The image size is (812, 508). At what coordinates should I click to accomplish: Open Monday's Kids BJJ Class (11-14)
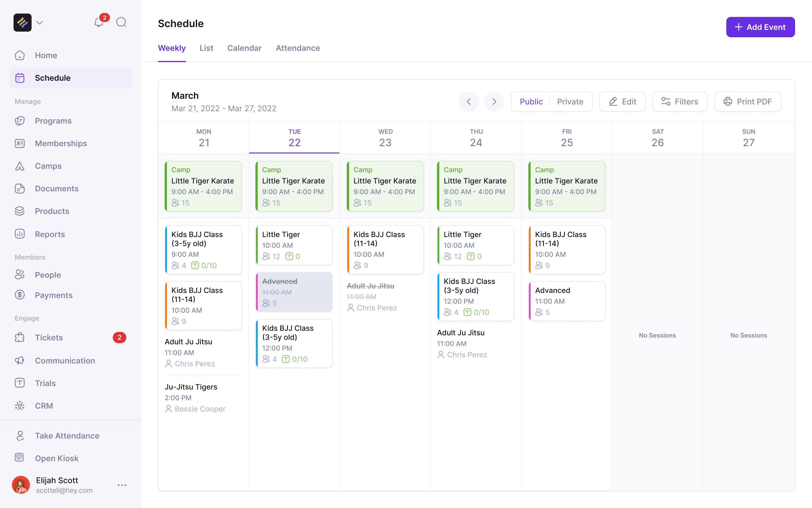click(x=203, y=305)
